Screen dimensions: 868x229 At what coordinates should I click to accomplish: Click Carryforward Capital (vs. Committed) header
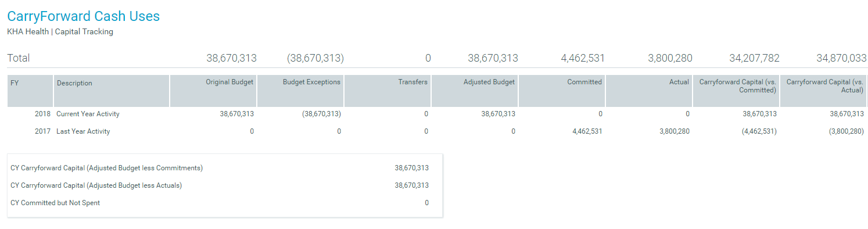pyautogui.click(x=736, y=91)
